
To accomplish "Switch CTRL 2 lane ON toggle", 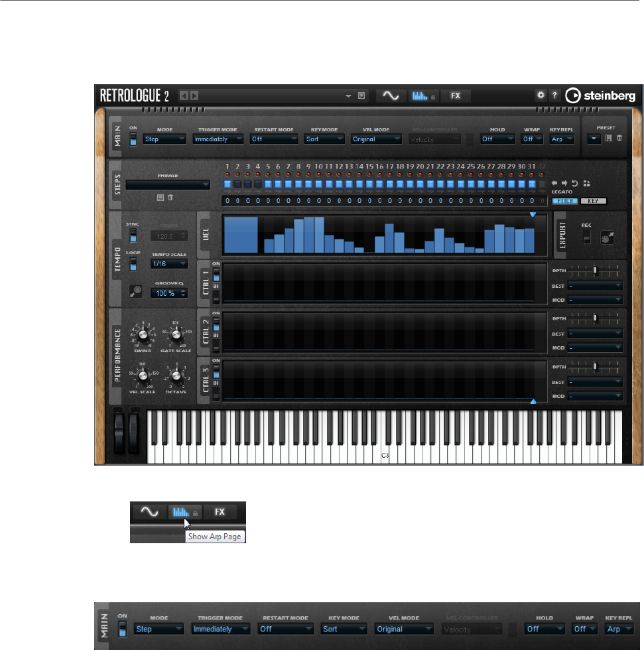I will coord(216,324).
